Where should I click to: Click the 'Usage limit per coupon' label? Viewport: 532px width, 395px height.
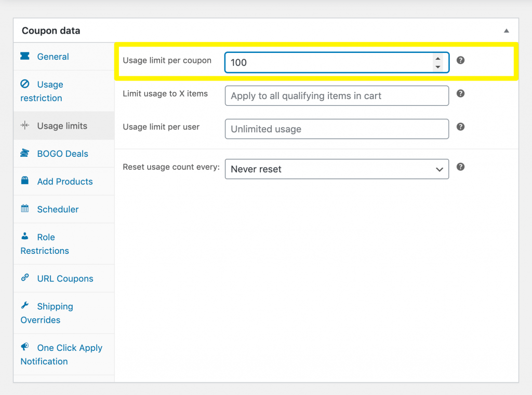coord(167,60)
